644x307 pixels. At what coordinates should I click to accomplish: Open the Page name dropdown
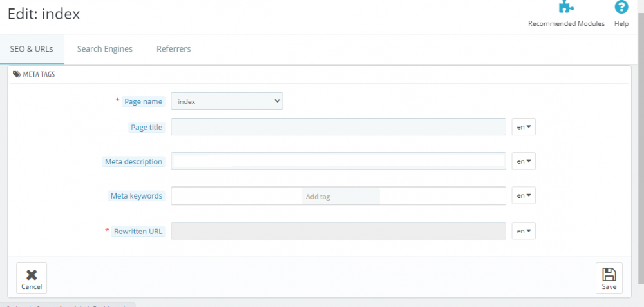coord(227,101)
